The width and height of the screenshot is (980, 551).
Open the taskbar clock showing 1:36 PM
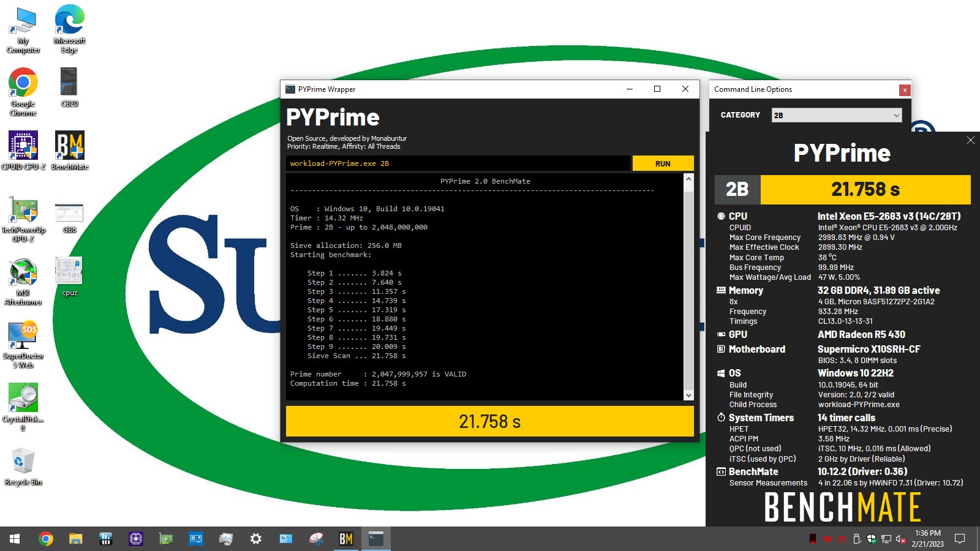tap(927, 539)
